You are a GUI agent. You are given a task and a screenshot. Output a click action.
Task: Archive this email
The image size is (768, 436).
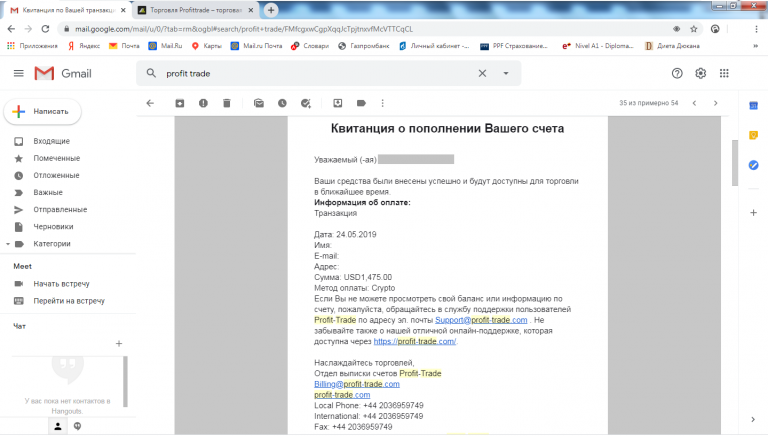[x=180, y=103]
